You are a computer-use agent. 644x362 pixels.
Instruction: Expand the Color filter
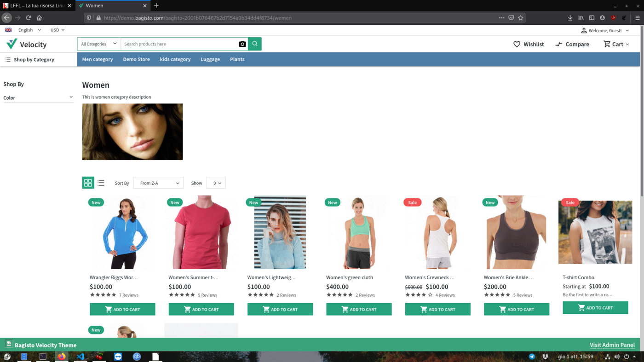point(38,97)
